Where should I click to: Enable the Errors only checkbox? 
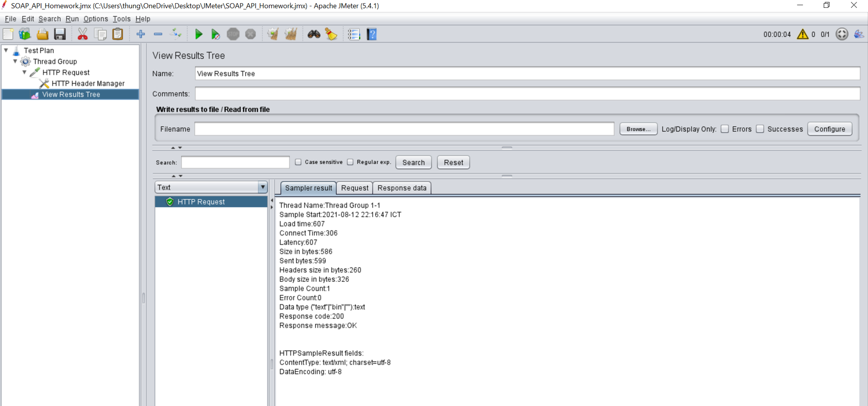coord(725,129)
